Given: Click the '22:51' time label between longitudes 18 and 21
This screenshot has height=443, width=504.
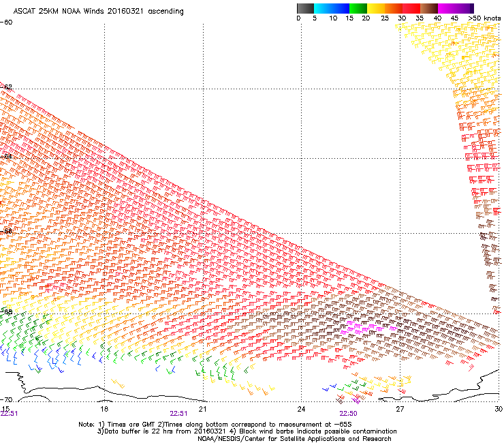Looking at the screenshot, I should click(x=178, y=414).
